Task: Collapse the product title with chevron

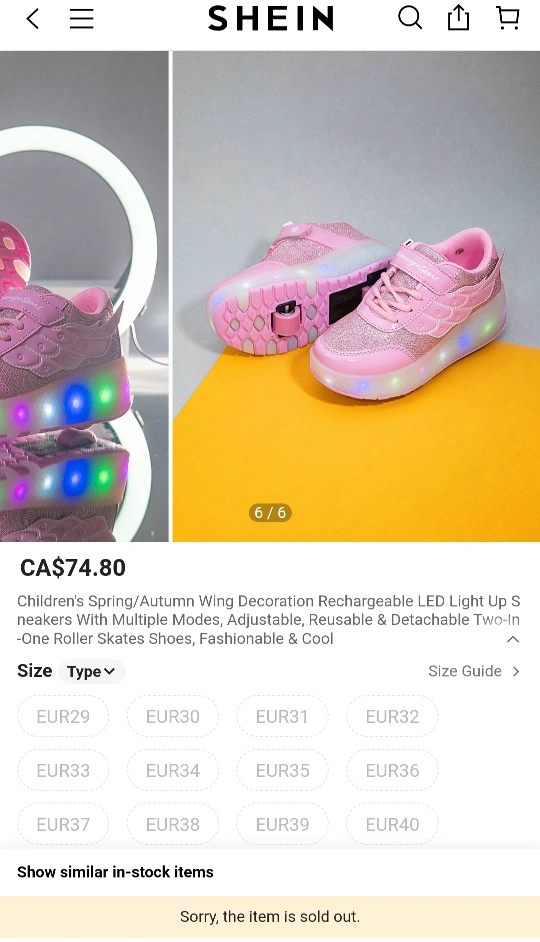Action: click(x=512, y=639)
